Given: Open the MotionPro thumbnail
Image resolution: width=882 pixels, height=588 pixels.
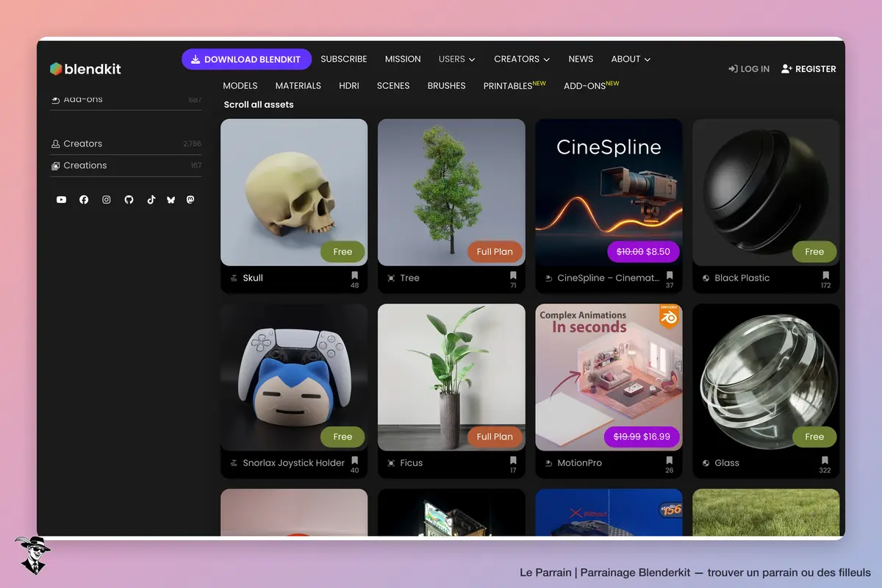Looking at the screenshot, I should pos(609,377).
